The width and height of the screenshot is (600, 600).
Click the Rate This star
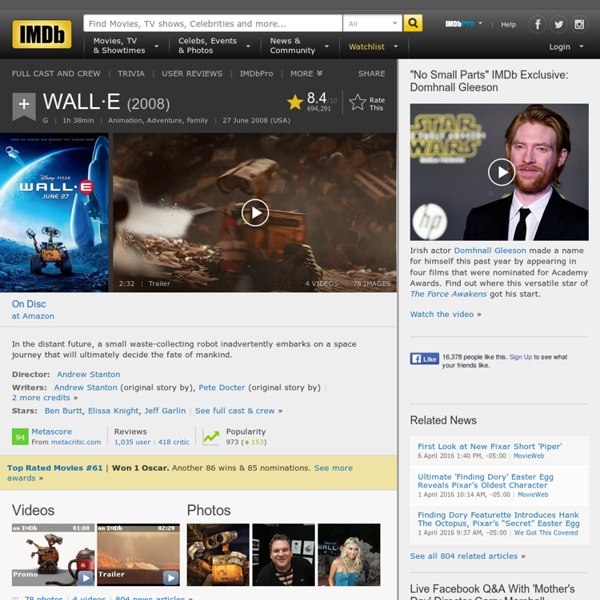pyautogui.click(x=357, y=103)
